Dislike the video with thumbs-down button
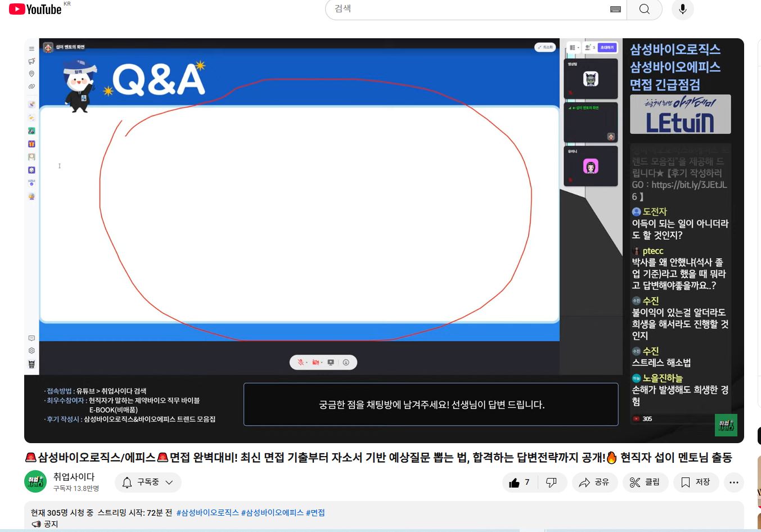Image resolution: width=761 pixels, height=532 pixels. tap(551, 483)
